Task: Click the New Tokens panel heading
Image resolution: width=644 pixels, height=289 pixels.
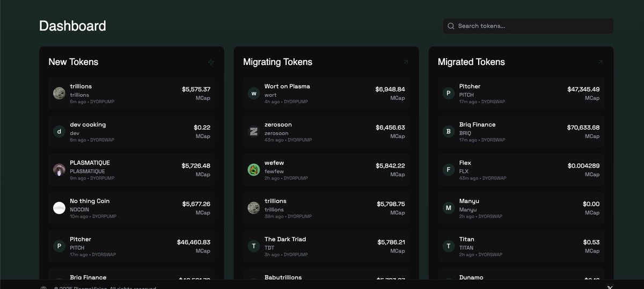Action: [x=74, y=62]
